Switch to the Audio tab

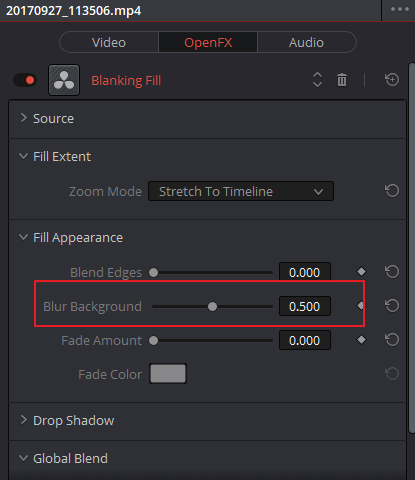pos(306,42)
